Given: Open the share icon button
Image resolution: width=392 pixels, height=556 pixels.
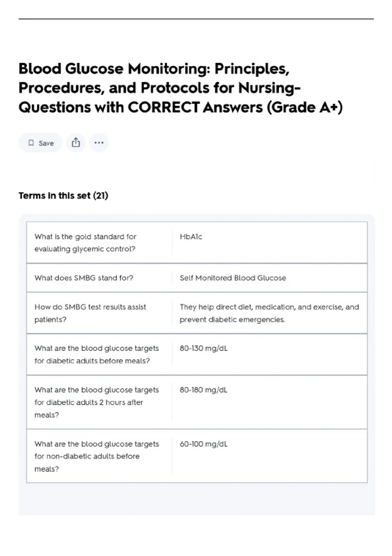Looking at the screenshot, I should click(x=76, y=143).
